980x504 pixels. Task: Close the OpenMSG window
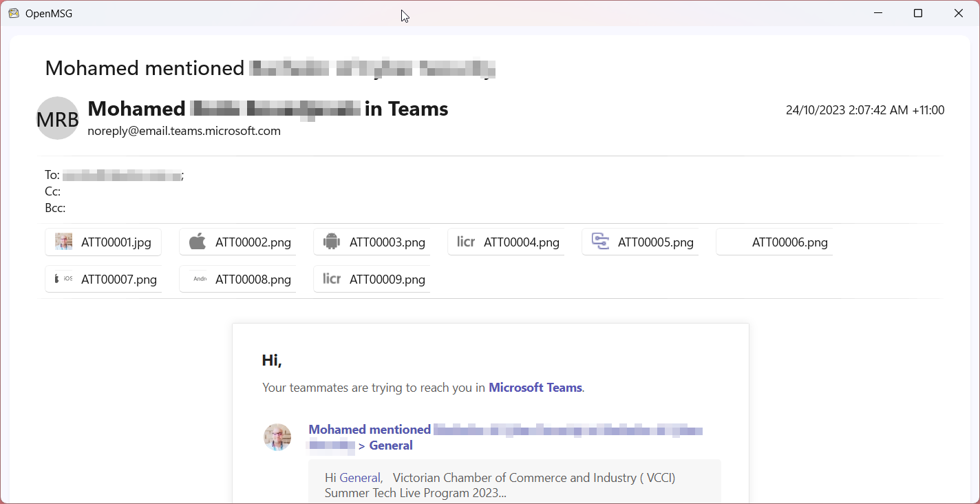tap(959, 13)
